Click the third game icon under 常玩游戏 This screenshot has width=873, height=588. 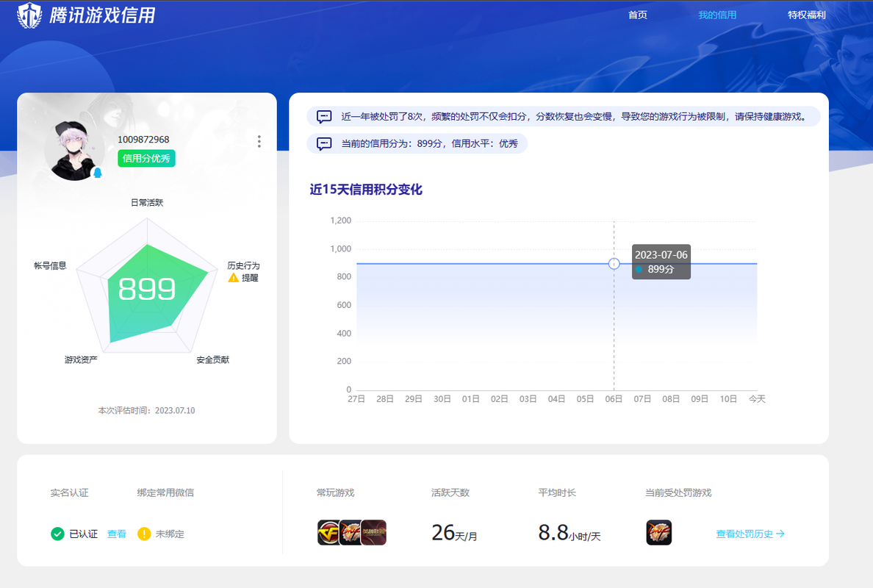pos(373,533)
